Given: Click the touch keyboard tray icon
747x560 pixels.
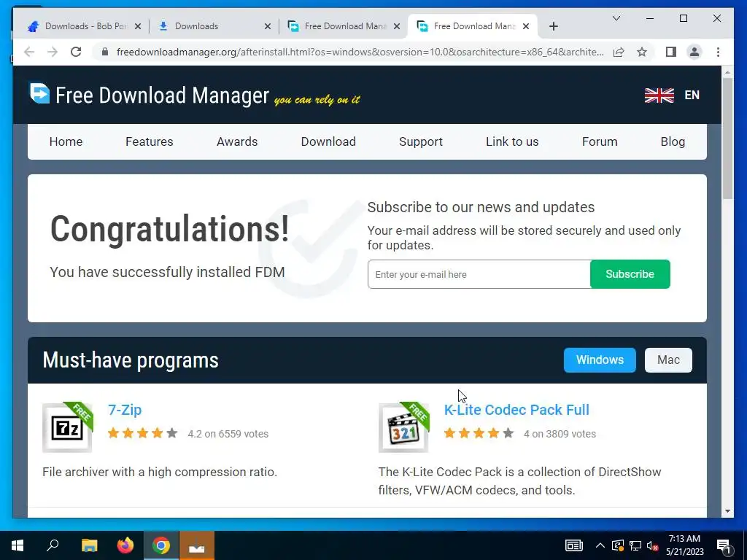Looking at the screenshot, I should click(x=574, y=545).
